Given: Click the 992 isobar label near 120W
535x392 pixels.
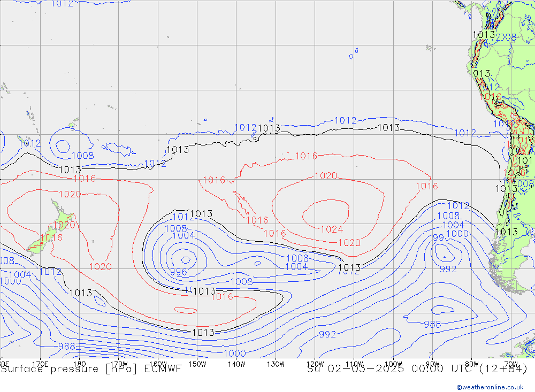Looking at the screenshot, I should [x=327, y=335].
